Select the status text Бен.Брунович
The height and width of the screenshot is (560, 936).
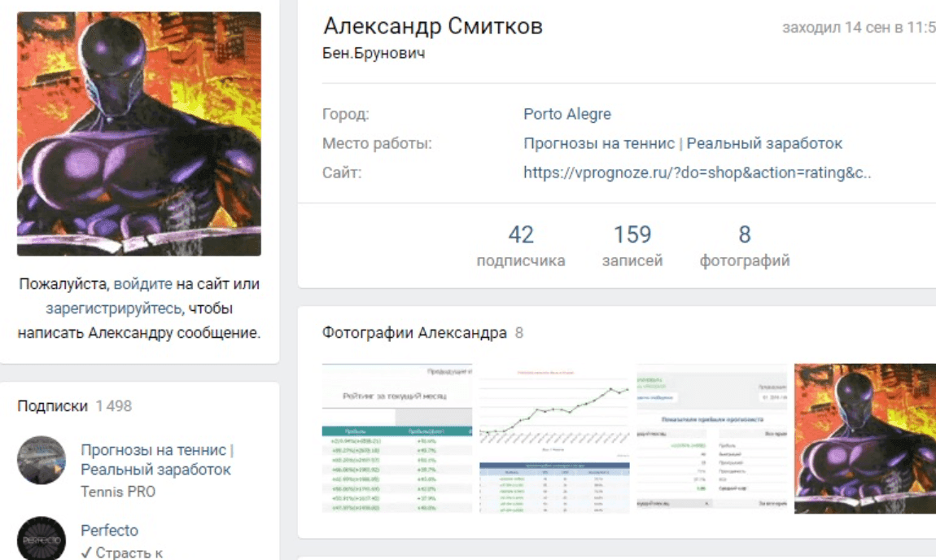[374, 53]
